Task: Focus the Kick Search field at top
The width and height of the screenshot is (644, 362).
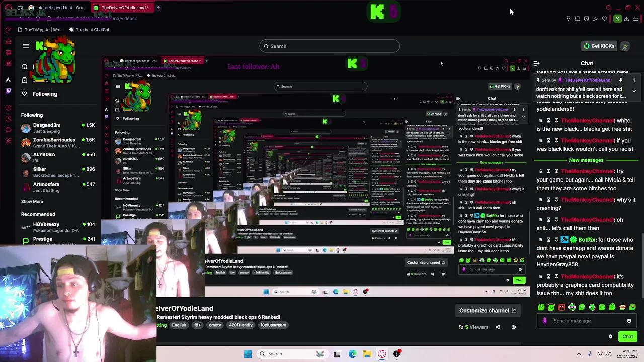Action: click(330, 46)
